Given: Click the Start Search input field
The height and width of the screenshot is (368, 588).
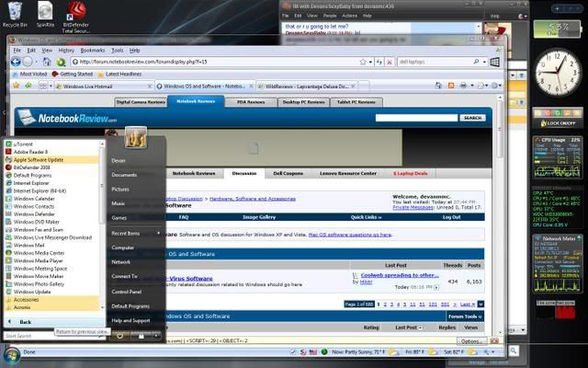Looking at the screenshot, I should click(x=53, y=336).
